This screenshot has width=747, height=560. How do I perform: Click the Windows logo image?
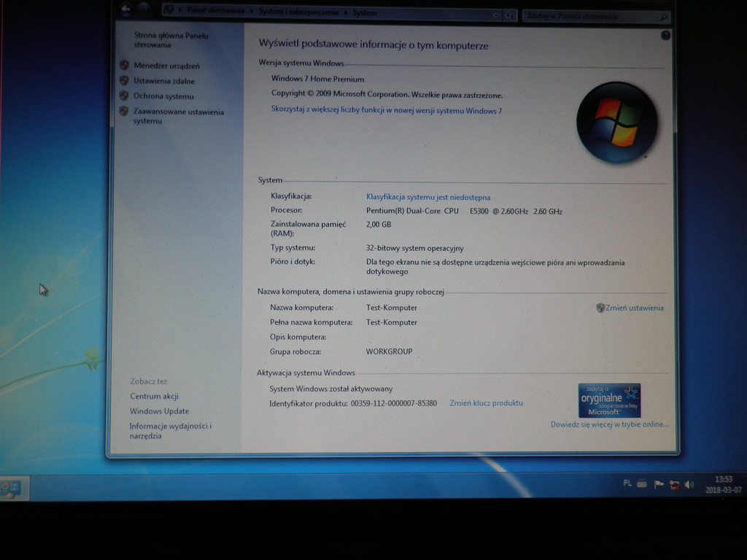coord(616,122)
